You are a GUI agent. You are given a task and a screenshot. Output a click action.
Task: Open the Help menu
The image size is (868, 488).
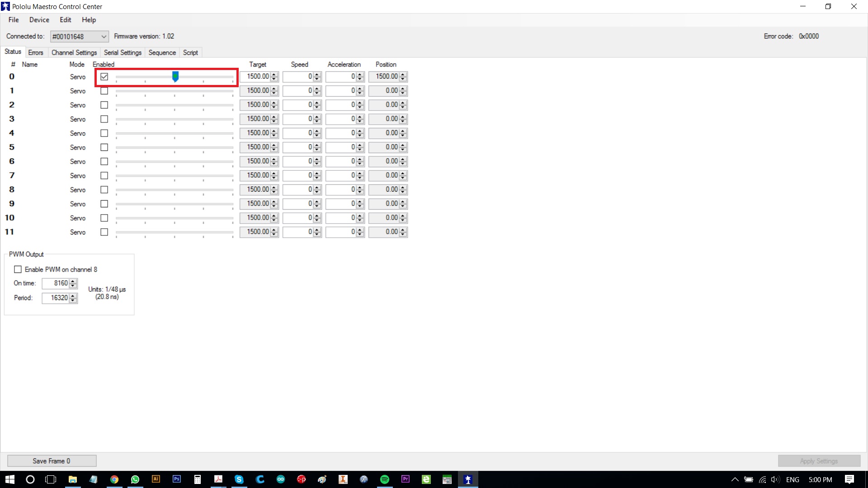[x=89, y=20]
